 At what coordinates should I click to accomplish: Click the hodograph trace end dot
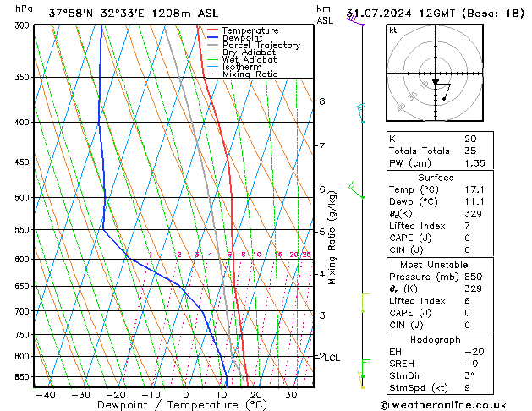pos(444,99)
